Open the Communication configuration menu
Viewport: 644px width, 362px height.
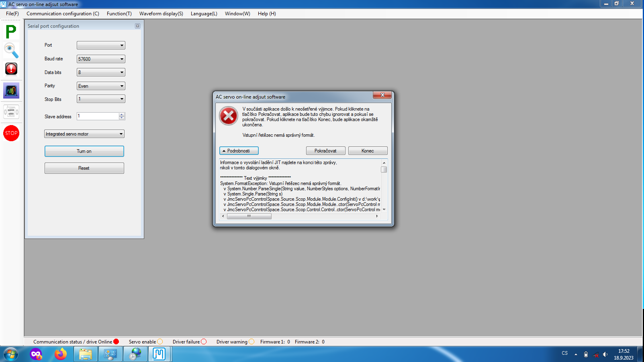(x=63, y=14)
